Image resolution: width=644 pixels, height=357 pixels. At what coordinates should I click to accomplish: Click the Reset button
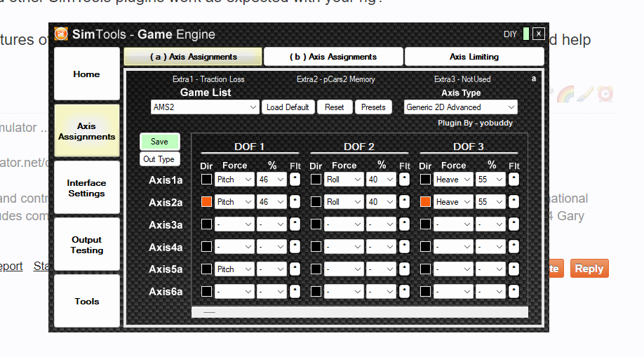(x=335, y=107)
